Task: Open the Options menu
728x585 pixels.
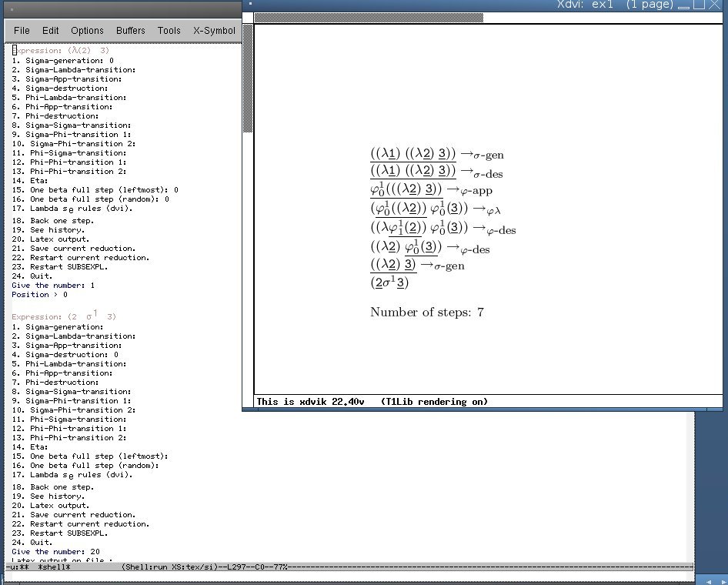Action: pos(87,31)
